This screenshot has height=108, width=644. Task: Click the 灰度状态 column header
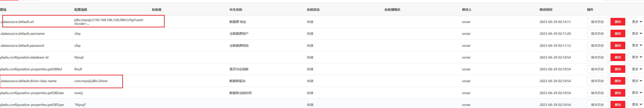[x=313, y=9]
